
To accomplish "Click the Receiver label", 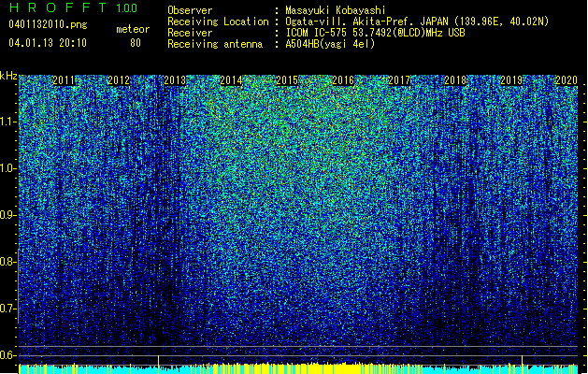I will (190, 33).
